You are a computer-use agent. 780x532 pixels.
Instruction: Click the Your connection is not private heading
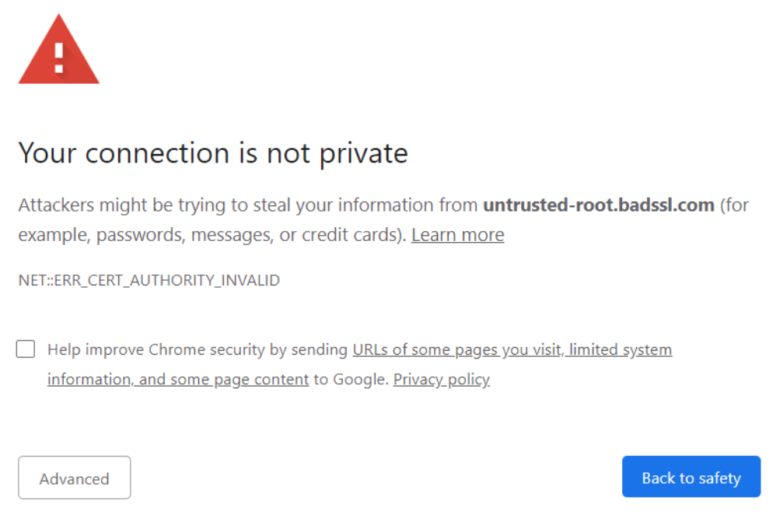[x=213, y=153]
